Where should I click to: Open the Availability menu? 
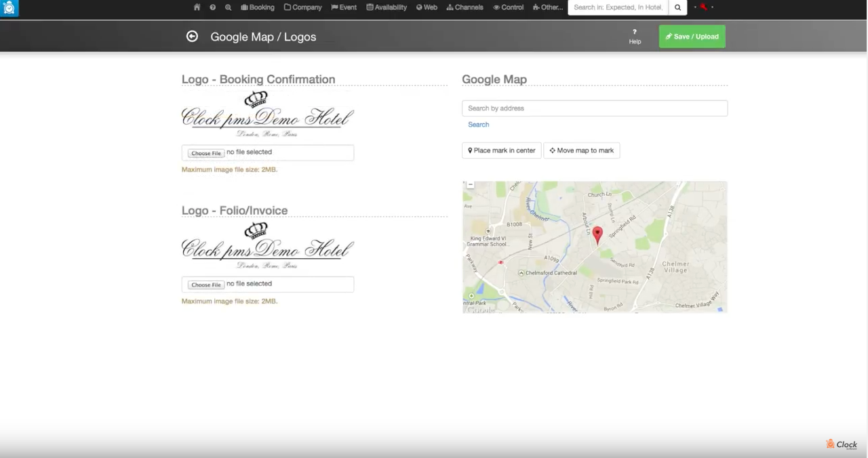coord(387,7)
